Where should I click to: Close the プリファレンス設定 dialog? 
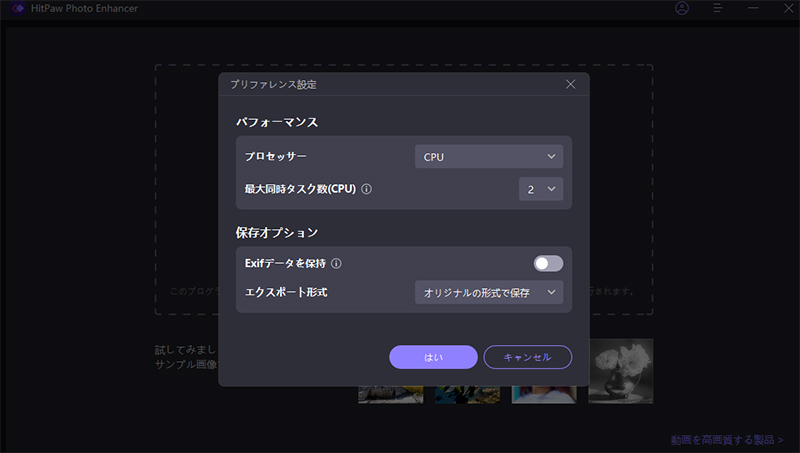point(570,84)
